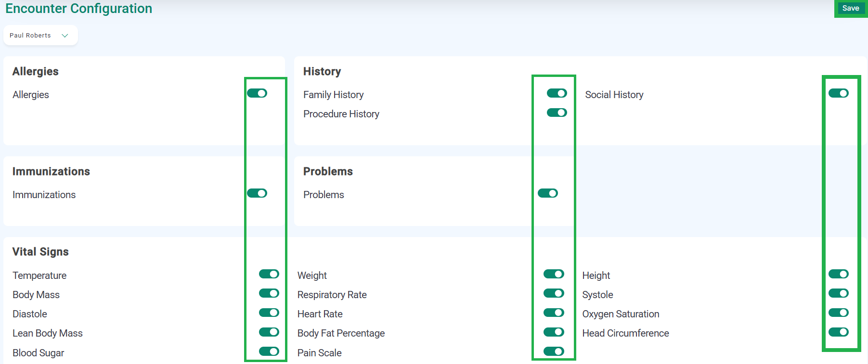The image size is (868, 364).
Task: Click the Save button
Action: pos(851,8)
